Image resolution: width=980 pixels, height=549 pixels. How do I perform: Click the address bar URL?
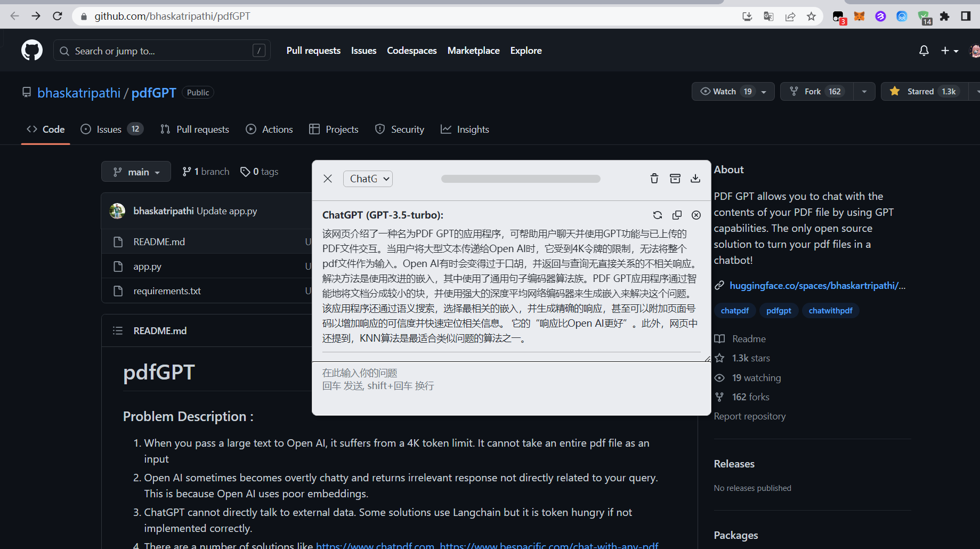coord(172,17)
